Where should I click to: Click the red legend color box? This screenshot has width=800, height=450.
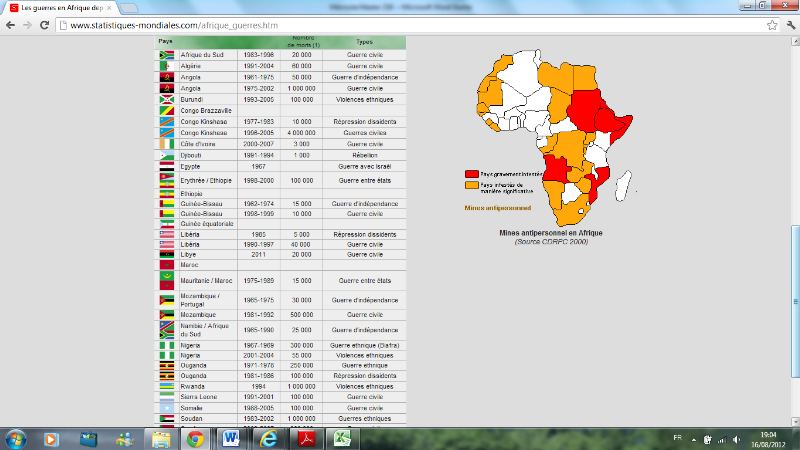471,173
